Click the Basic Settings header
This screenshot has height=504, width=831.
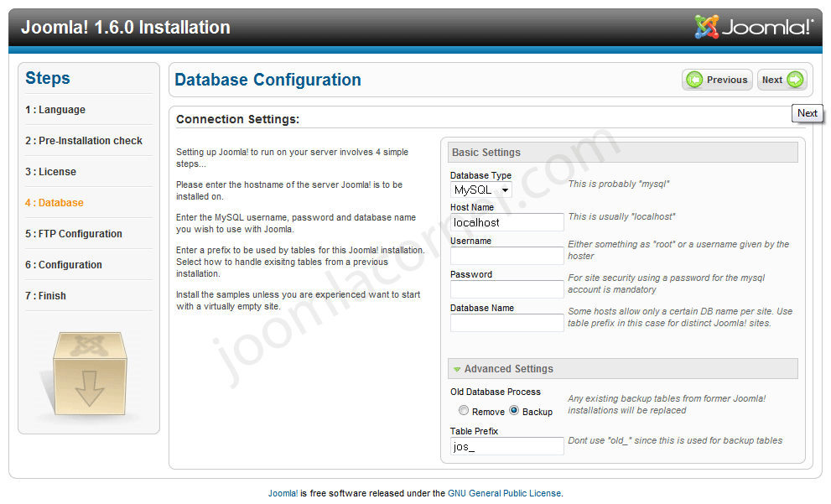(623, 152)
